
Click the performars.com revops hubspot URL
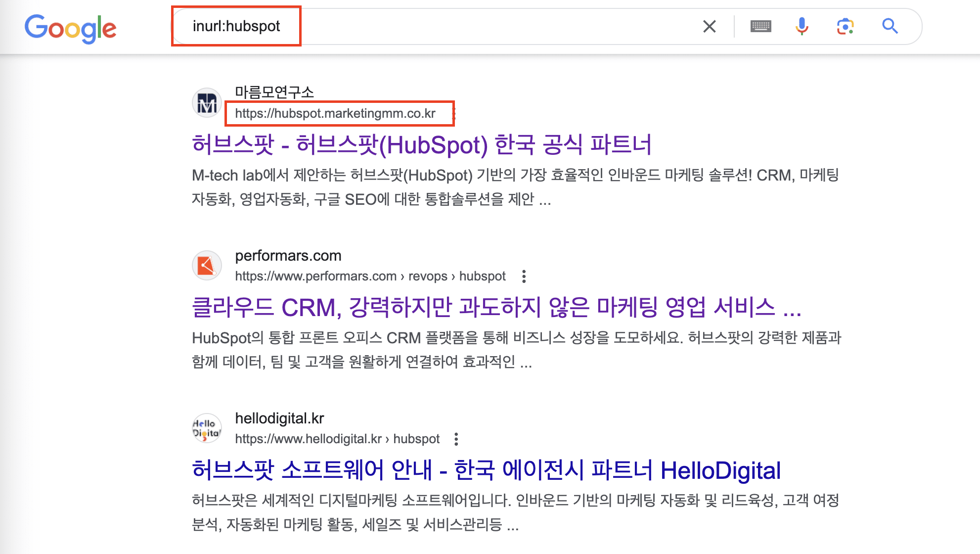[370, 277]
